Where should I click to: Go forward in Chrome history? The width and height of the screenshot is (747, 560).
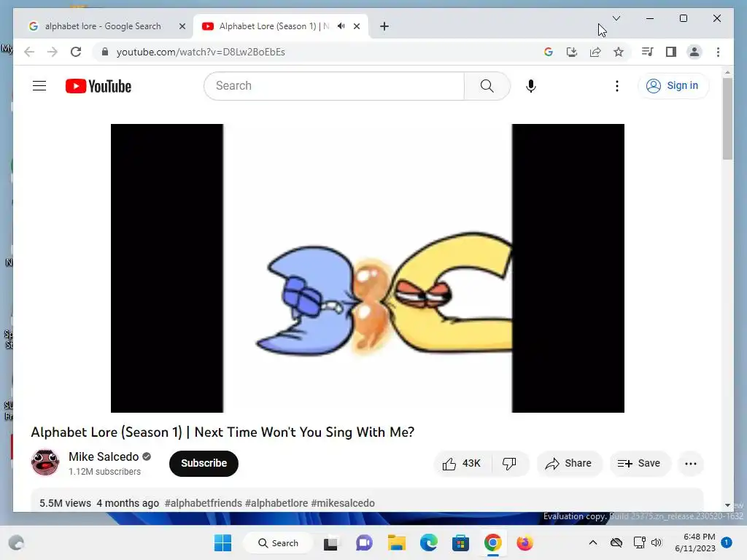[53, 52]
